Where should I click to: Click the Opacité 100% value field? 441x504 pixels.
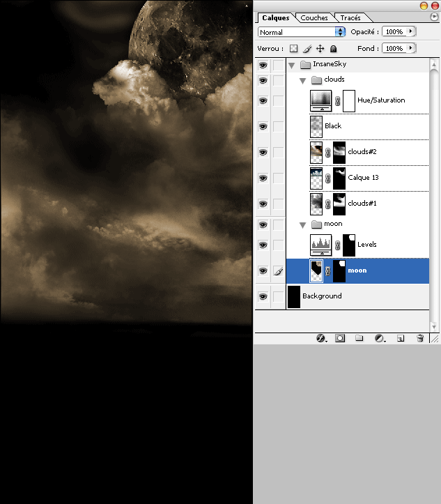point(394,31)
